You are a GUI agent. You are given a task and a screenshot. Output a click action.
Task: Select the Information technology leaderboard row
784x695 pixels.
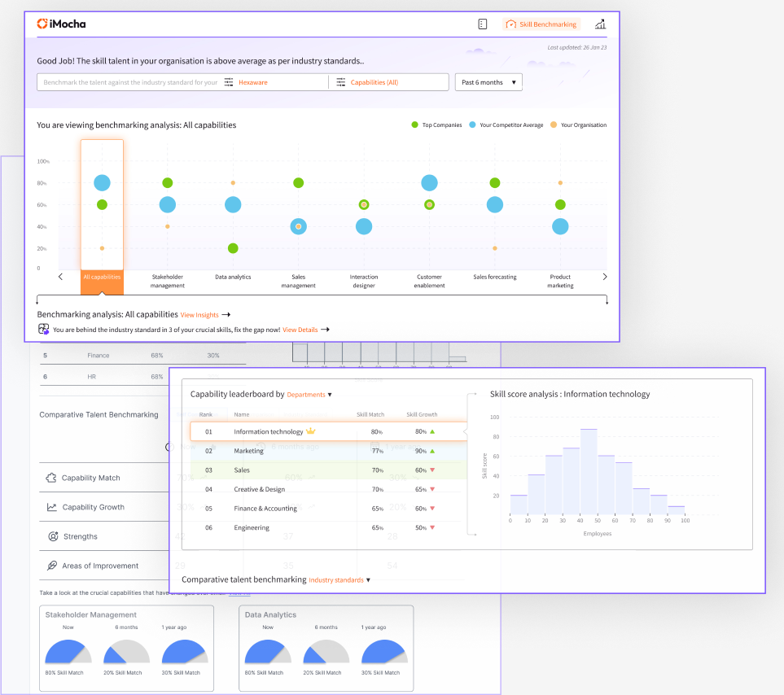click(x=328, y=431)
